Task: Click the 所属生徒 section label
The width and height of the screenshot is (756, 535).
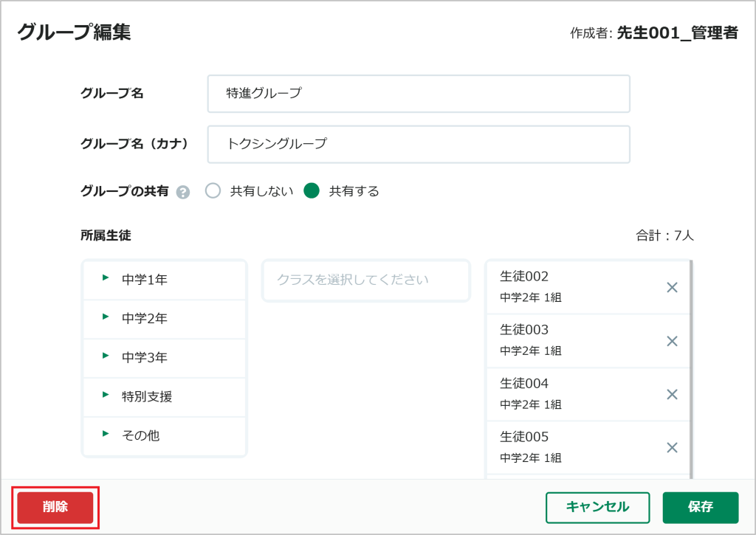Action: [x=106, y=235]
